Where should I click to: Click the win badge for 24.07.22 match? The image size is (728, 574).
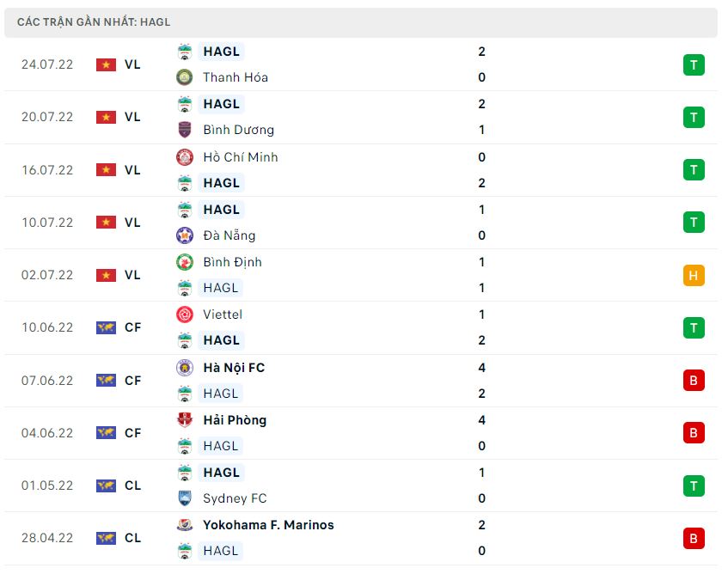694,64
